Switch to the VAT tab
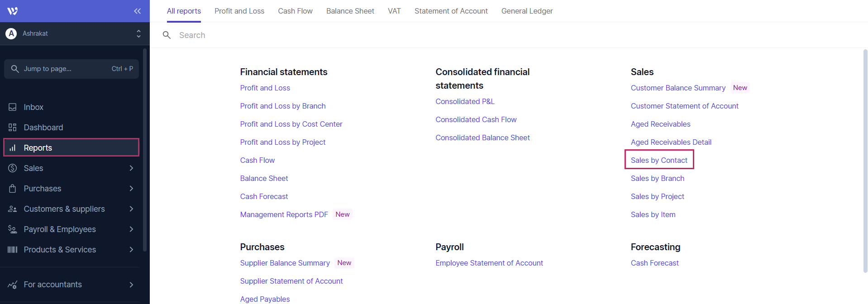Viewport: 868px width, 304px height. click(394, 11)
